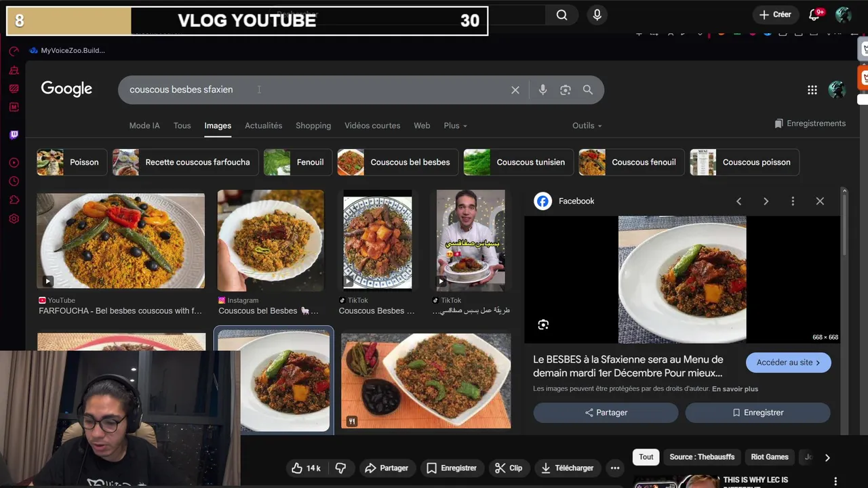Select the Poisson suggestion chip

pyautogui.click(x=72, y=162)
